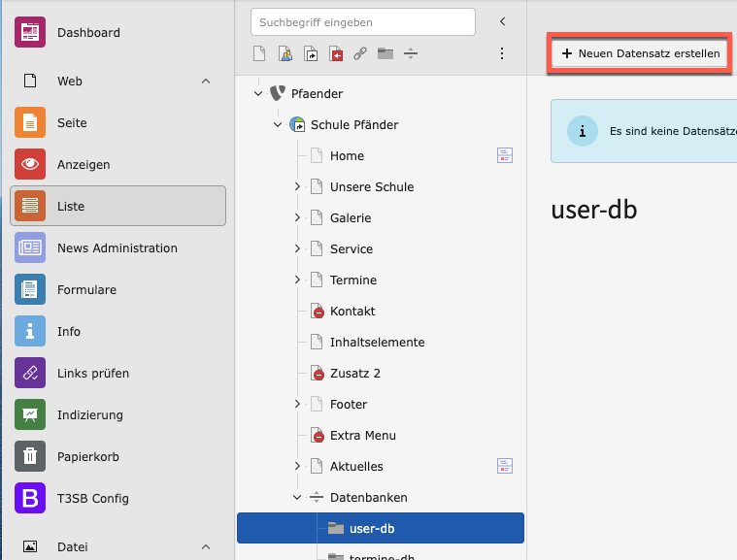Click the info icon in the notice box
This screenshot has height=560, width=737.
[583, 131]
